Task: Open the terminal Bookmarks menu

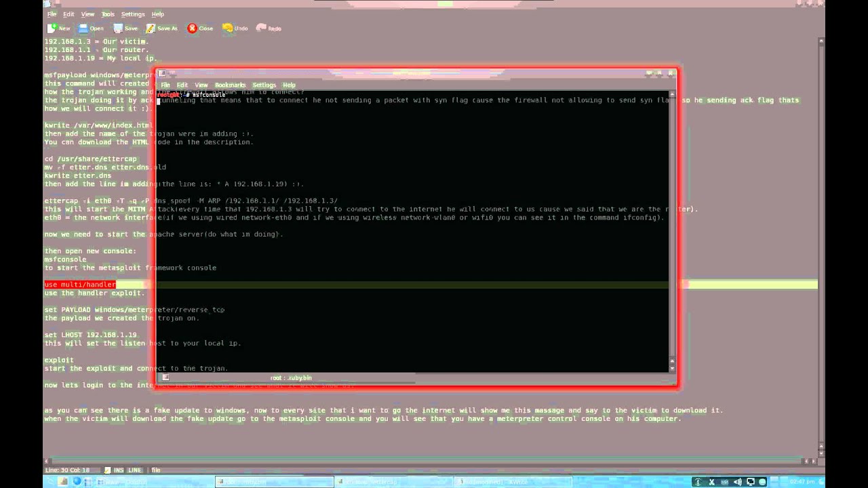Action: tap(230, 85)
